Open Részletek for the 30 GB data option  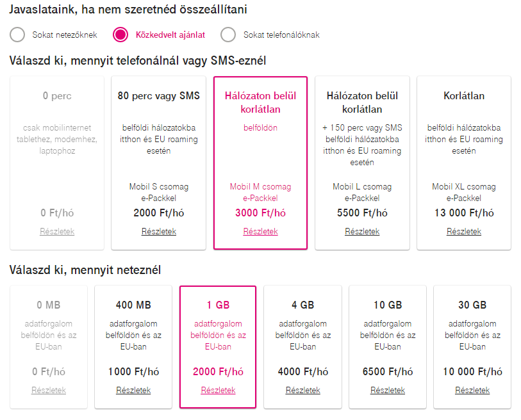[x=472, y=390]
